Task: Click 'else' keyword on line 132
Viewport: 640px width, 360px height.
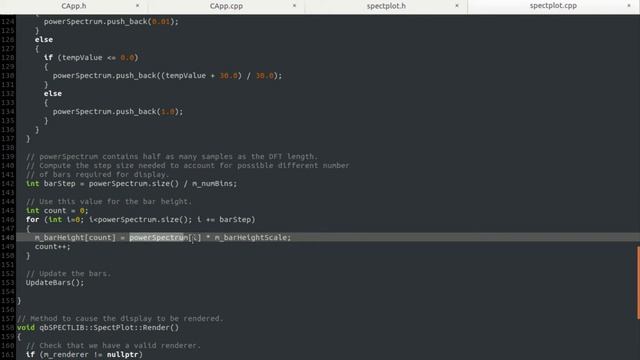Action: click(53, 93)
